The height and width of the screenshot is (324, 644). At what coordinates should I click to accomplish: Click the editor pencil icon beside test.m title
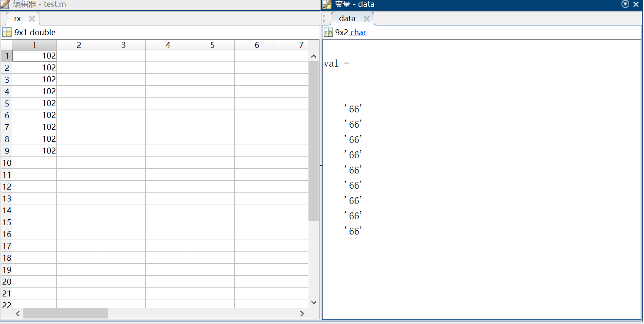(x=5, y=5)
